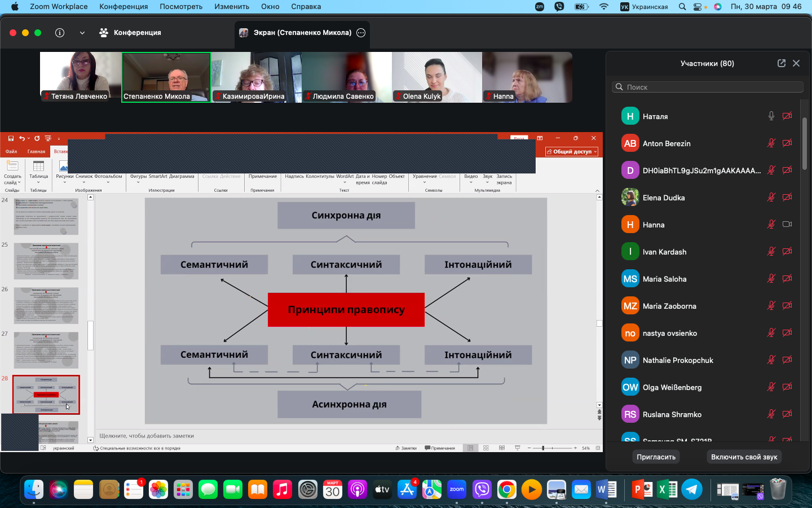Toggle video icon for participant Hanna
Viewport: 812px width, 508px height.
coord(787,225)
